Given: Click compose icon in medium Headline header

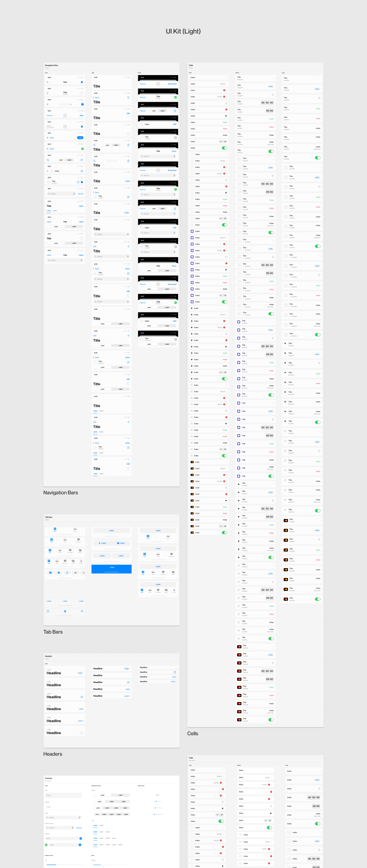Looking at the screenshot, I should pyautogui.click(x=128, y=682).
